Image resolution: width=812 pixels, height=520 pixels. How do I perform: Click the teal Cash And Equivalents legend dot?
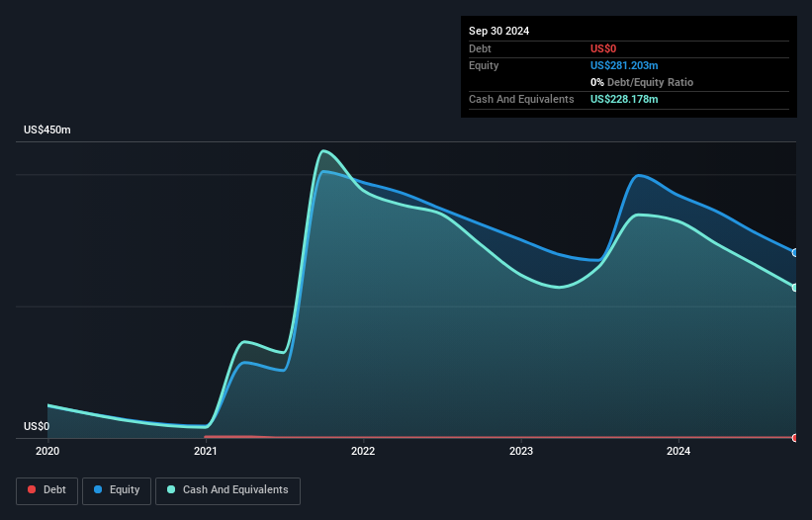click(x=171, y=489)
